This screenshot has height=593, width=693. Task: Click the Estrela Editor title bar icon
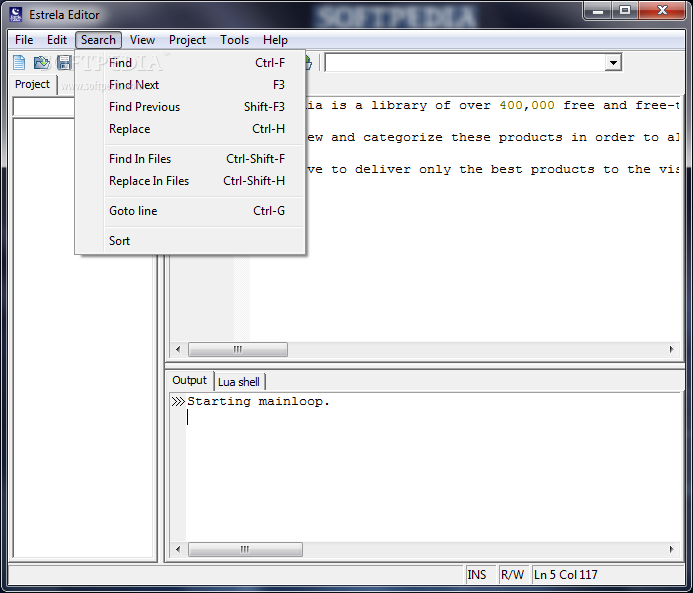pos(15,15)
